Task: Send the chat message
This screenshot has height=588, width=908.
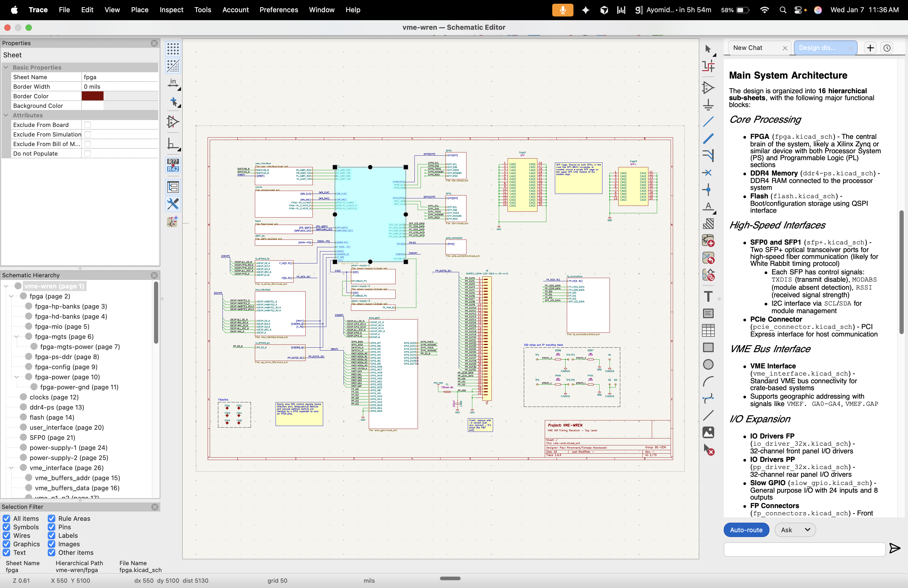Action: point(894,548)
